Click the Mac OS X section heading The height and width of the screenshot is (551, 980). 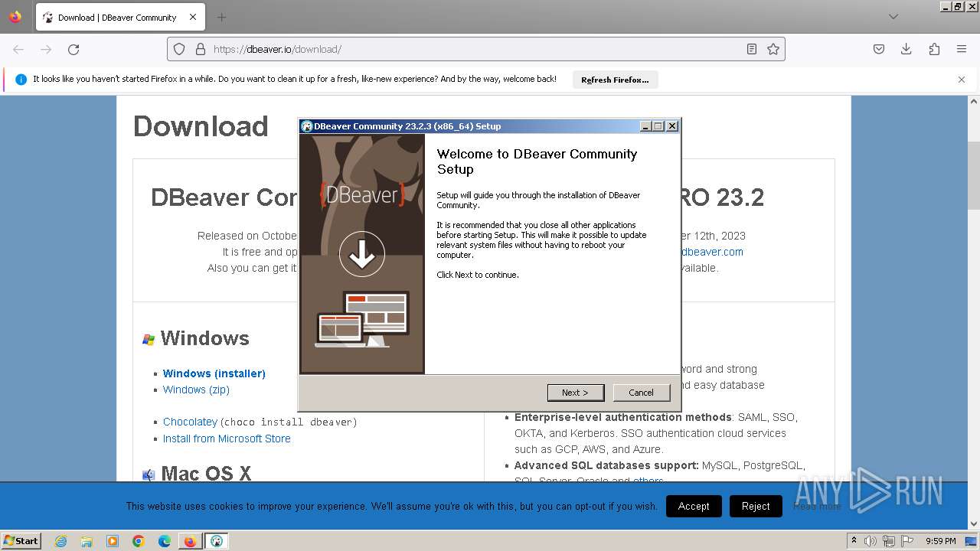[x=206, y=474]
